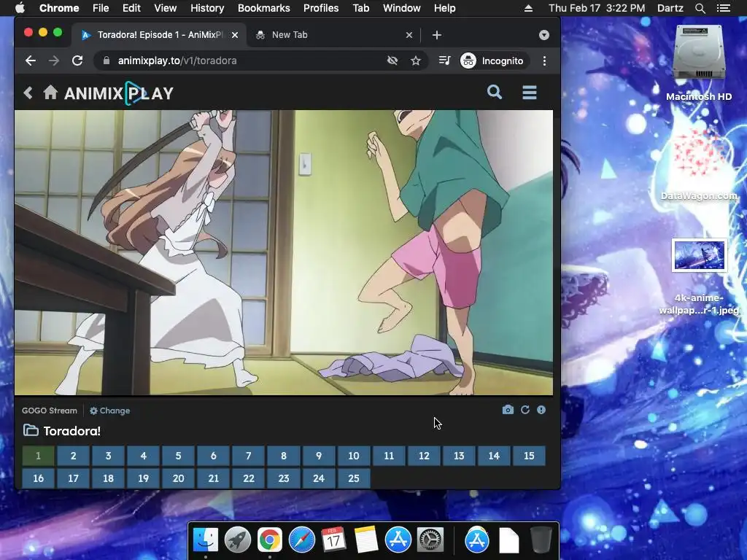
Task: Select episode 19 button
Action: click(x=144, y=478)
